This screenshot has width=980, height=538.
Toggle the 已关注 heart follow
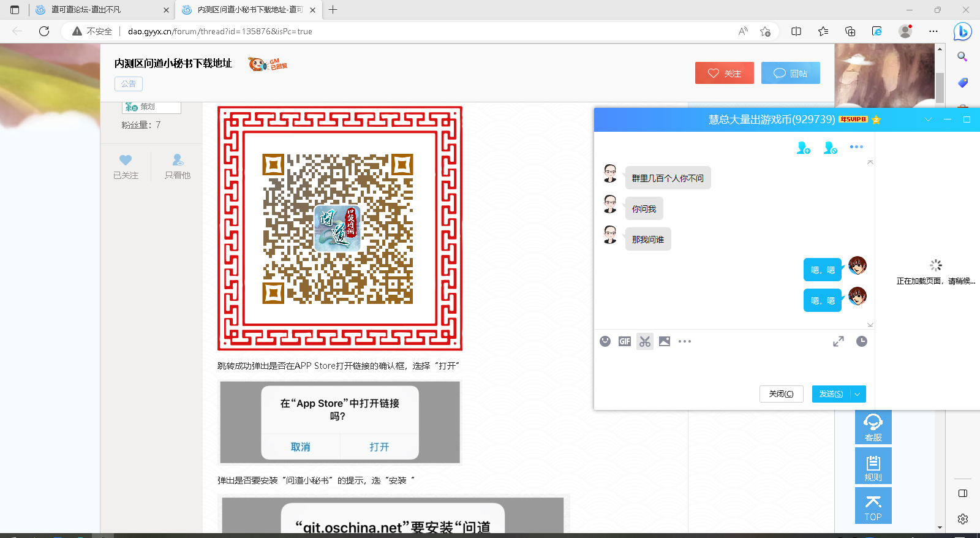pos(126,167)
